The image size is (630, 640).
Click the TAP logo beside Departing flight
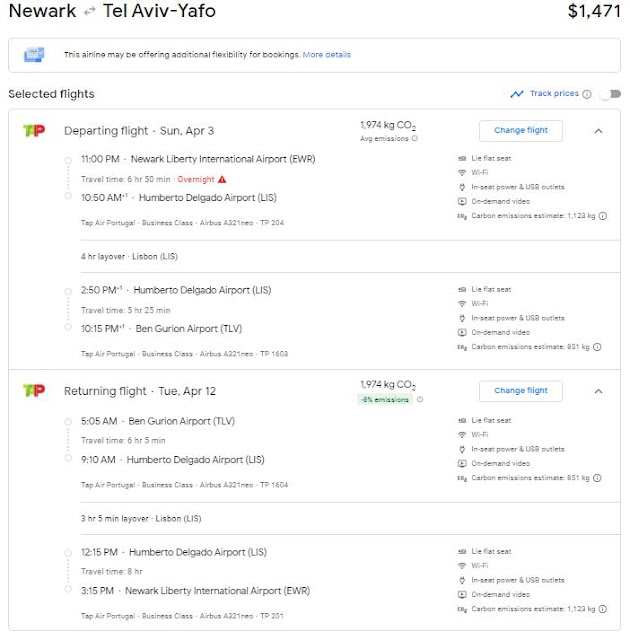pyautogui.click(x=34, y=130)
